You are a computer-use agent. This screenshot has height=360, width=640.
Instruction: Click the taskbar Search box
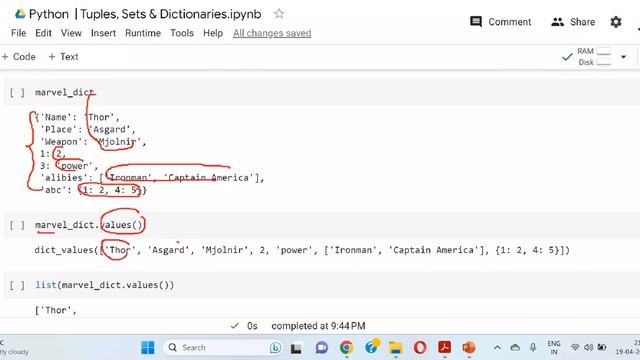point(224,347)
